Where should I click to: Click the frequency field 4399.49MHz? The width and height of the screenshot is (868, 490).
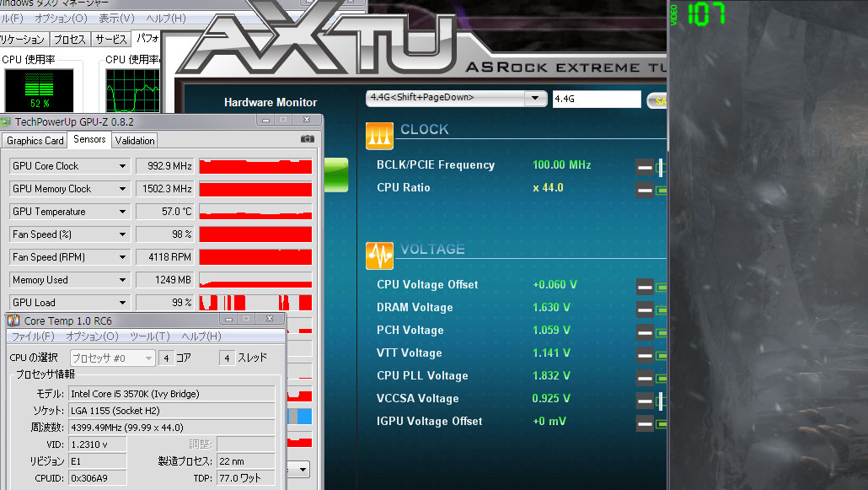coord(172,428)
